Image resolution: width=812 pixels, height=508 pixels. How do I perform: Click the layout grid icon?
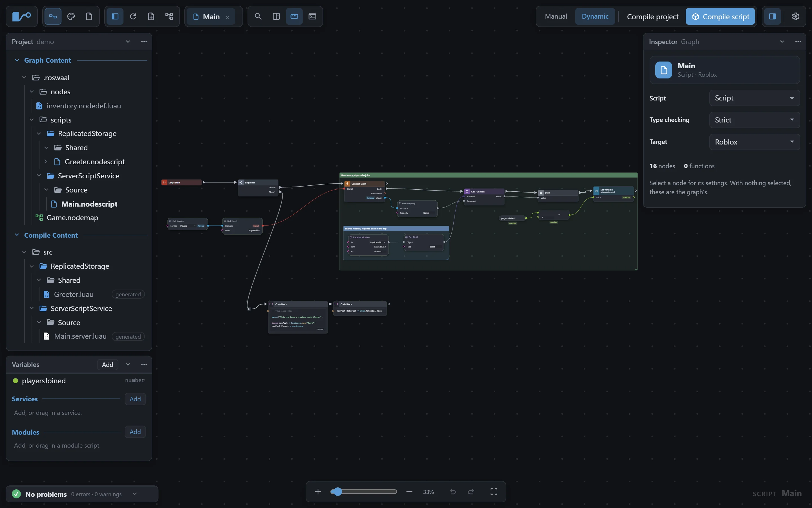pyautogui.click(x=276, y=16)
